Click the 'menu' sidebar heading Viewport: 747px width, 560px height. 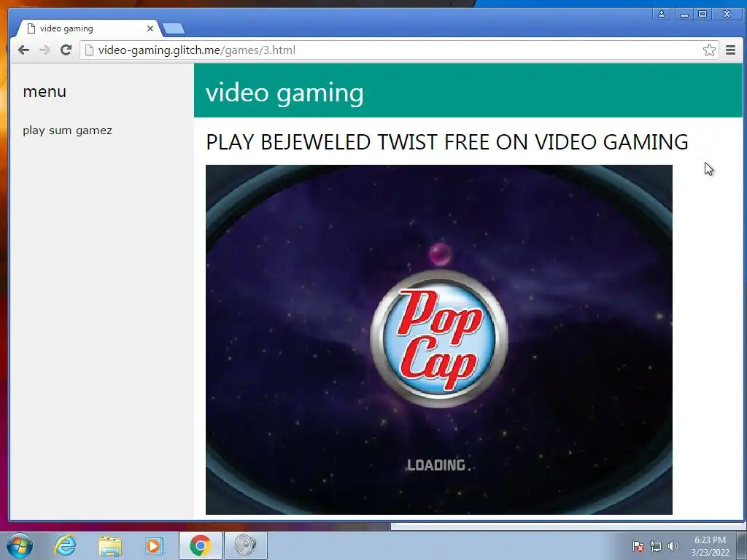tap(44, 91)
